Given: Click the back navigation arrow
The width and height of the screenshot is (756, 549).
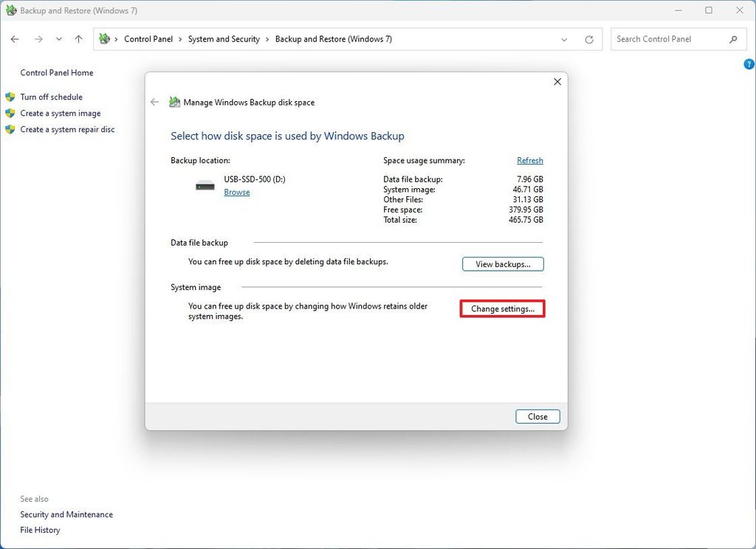Looking at the screenshot, I should coord(15,39).
